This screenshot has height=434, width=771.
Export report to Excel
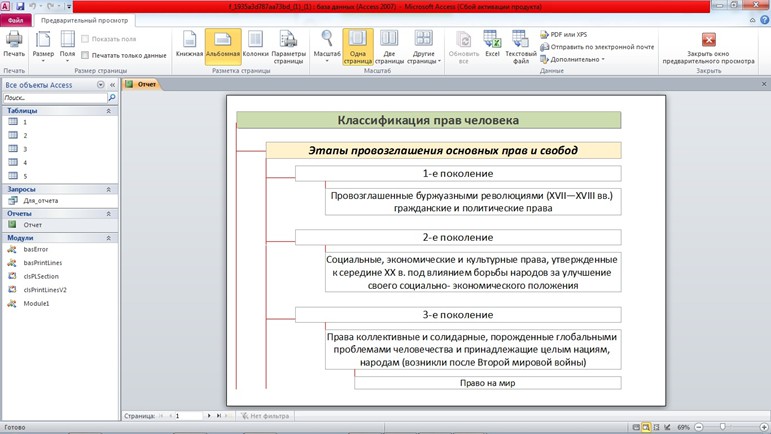tap(492, 43)
